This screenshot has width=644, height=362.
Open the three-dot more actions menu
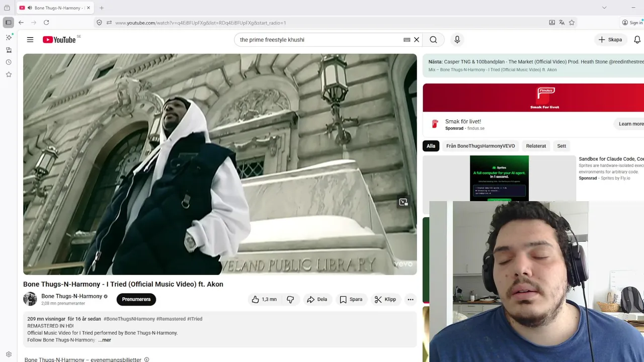click(411, 299)
